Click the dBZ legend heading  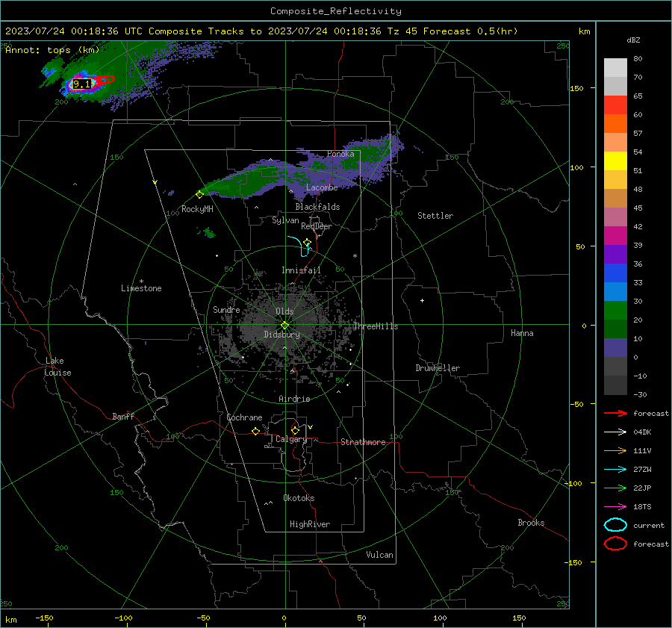633,40
